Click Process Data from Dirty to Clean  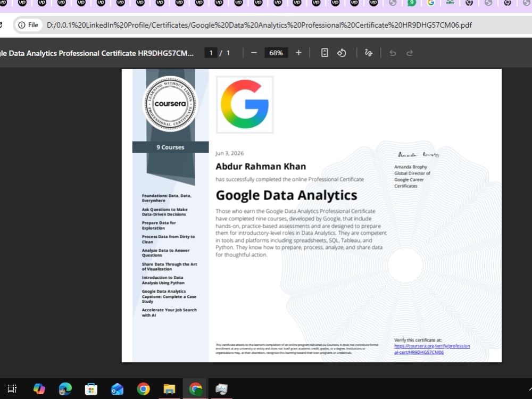(168, 239)
